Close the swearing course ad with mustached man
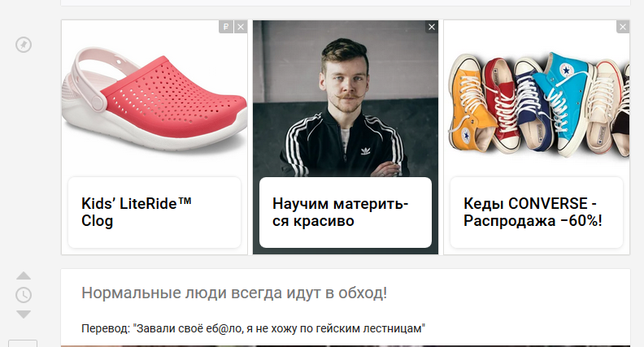The image size is (644, 347). 432,27
